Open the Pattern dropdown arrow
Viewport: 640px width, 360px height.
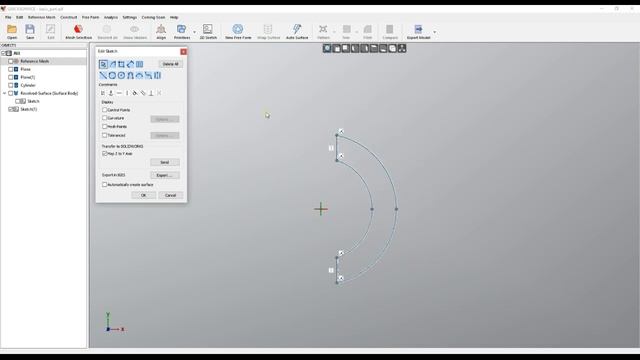pyautogui.click(x=334, y=32)
